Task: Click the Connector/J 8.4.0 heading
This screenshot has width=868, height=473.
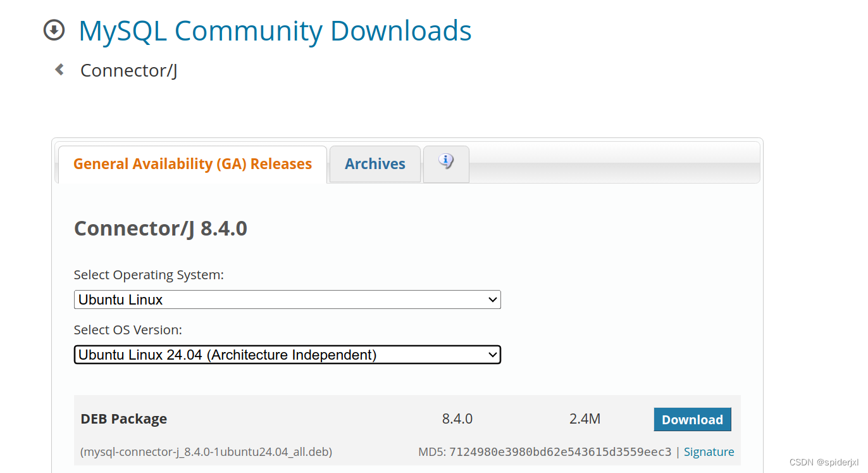Action: pyautogui.click(x=161, y=228)
